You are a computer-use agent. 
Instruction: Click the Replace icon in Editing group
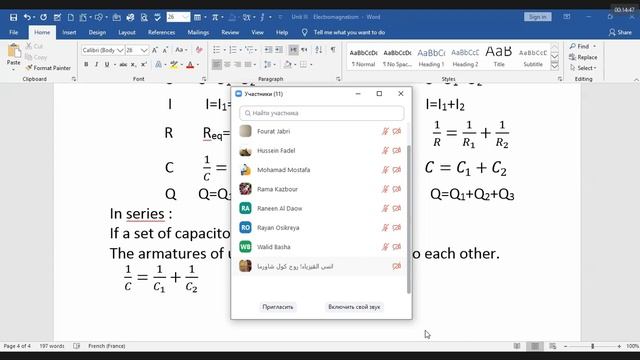click(x=583, y=57)
